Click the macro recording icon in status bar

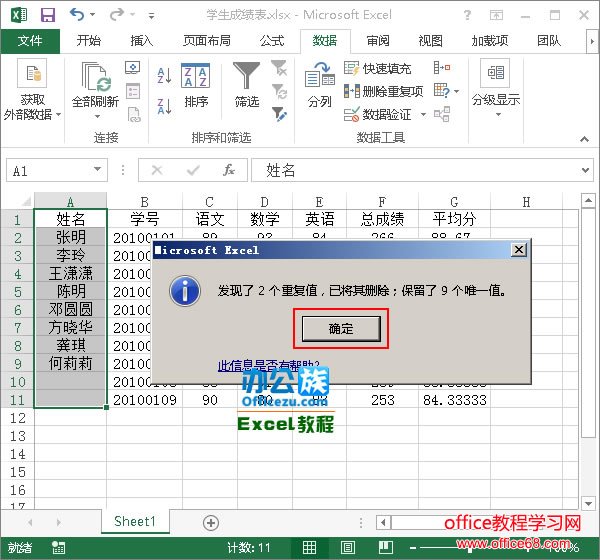point(59,548)
